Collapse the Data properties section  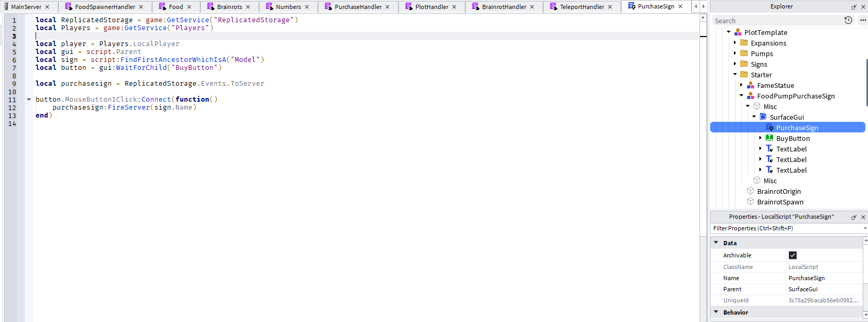[716, 243]
